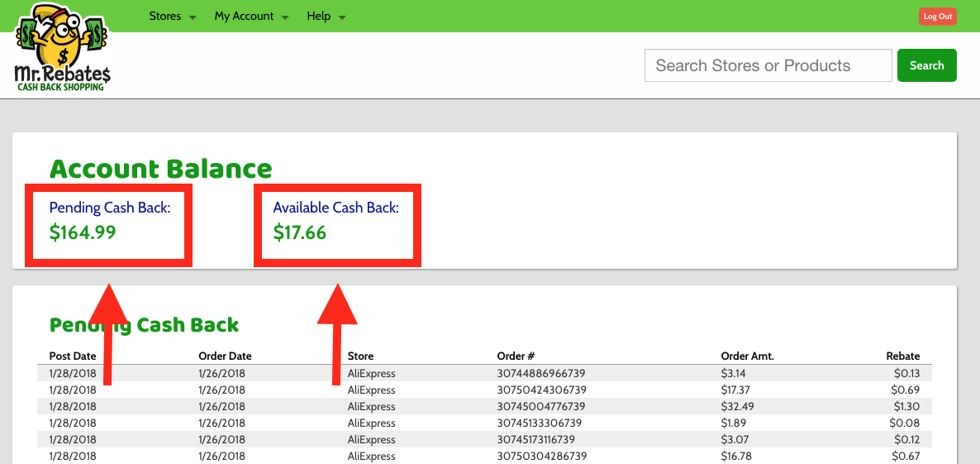Click the Post Date column header
This screenshot has height=464, width=980.
(73, 356)
